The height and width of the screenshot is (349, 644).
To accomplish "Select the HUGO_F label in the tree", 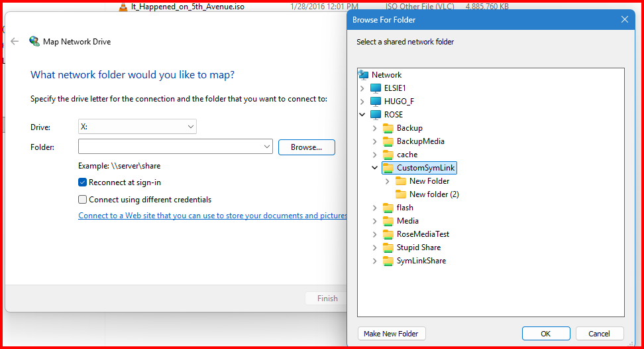I will tap(399, 101).
